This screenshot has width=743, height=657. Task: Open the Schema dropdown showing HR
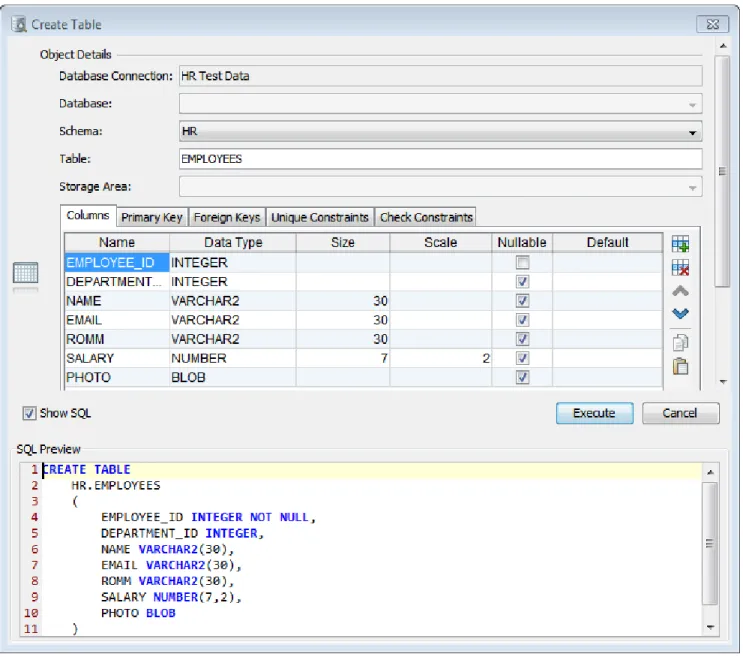tap(440, 132)
